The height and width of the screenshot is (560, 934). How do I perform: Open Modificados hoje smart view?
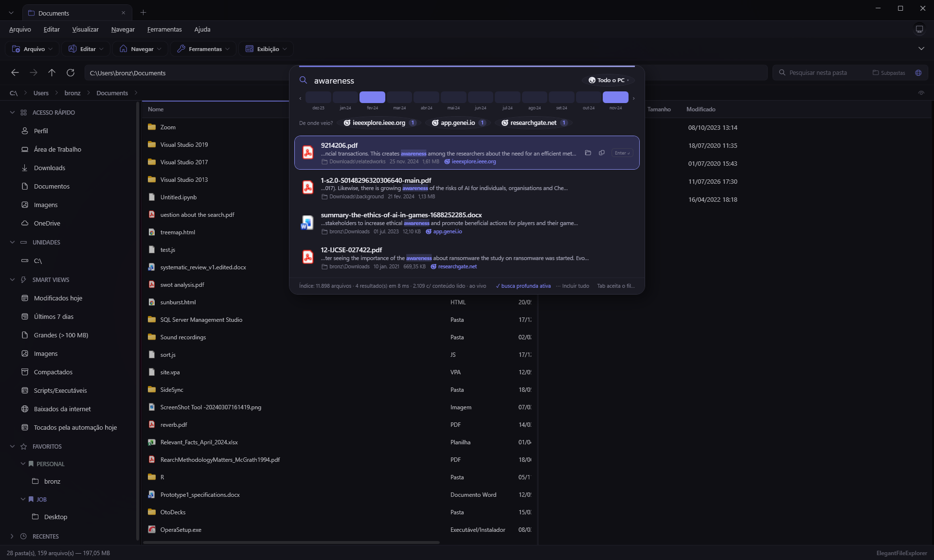[x=58, y=298]
